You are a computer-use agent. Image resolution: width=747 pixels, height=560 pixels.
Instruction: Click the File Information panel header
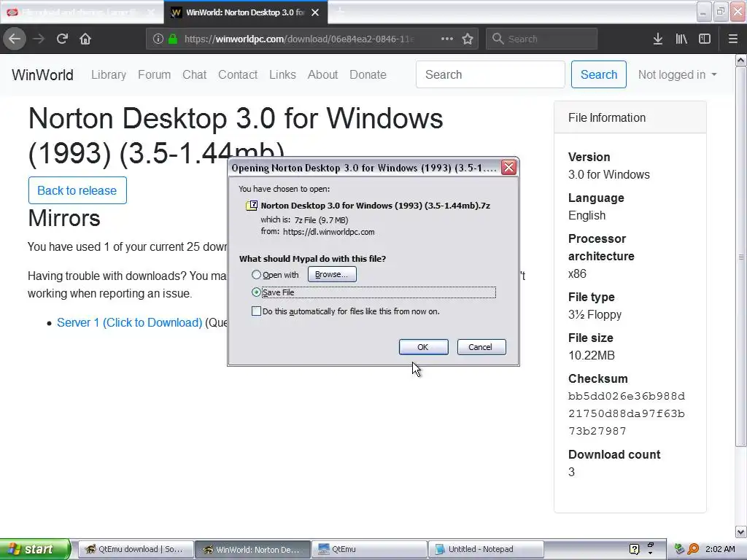630,117
